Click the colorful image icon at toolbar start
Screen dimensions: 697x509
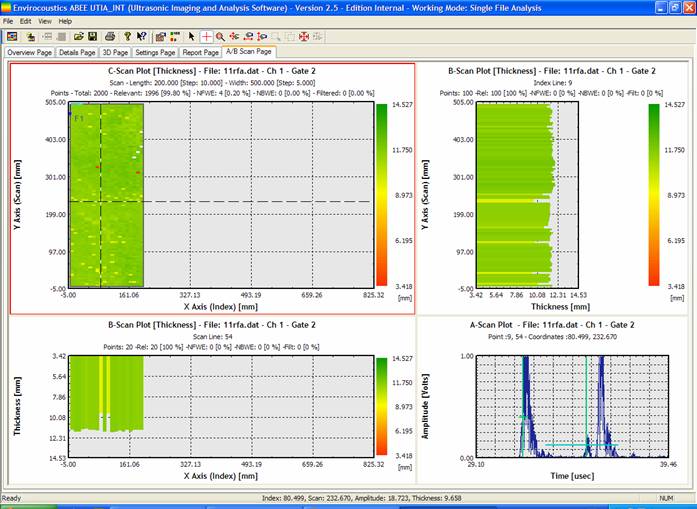[12, 36]
